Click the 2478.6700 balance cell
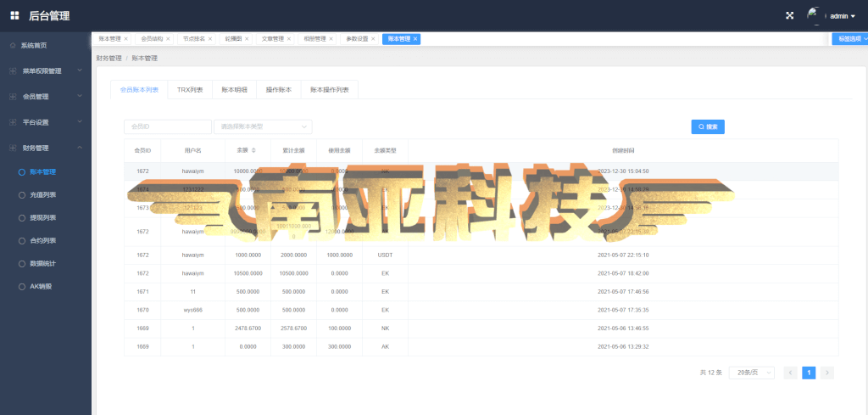Viewport: 868px width, 415px height. coord(248,328)
